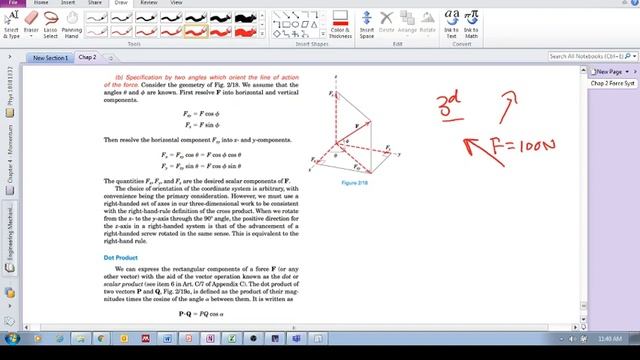Choose the thickest red highlighter pen
This screenshot has height=360, width=640.
[x=245, y=32]
